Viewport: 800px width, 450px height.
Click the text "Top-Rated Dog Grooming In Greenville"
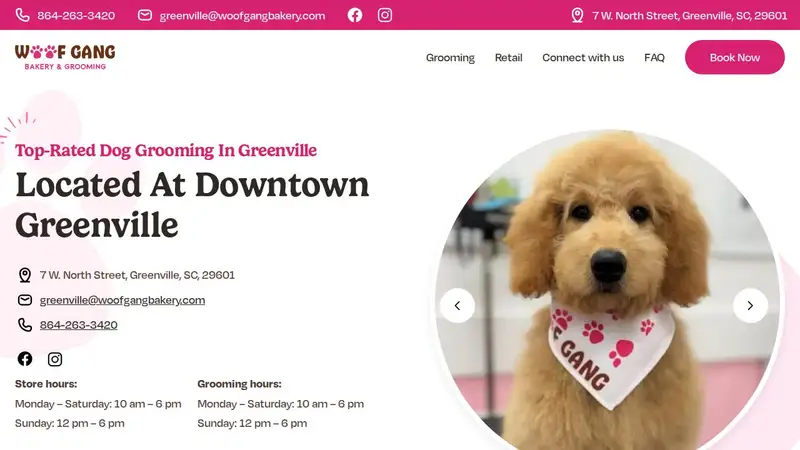[166, 151]
